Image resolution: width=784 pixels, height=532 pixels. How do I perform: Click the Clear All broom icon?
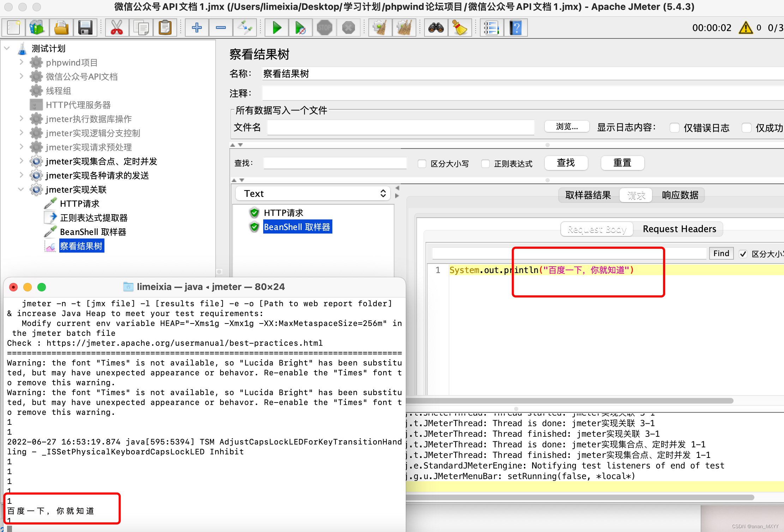(404, 28)
